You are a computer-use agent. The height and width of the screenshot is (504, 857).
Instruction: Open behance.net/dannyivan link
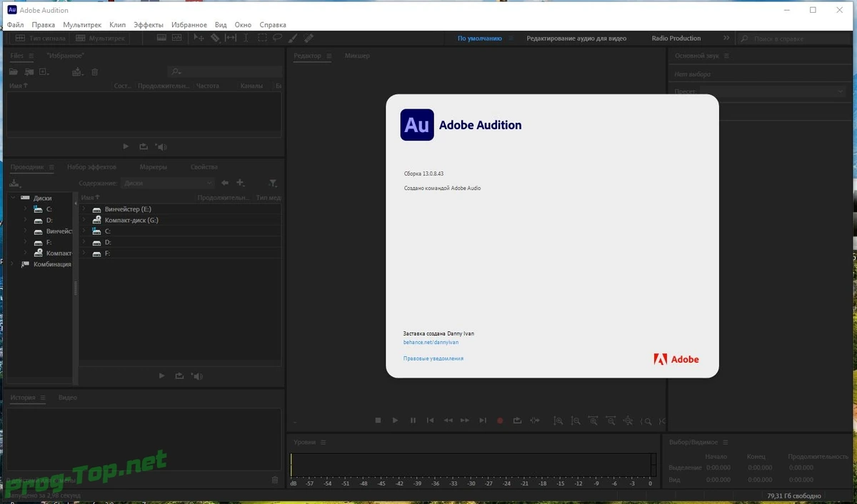431,343
